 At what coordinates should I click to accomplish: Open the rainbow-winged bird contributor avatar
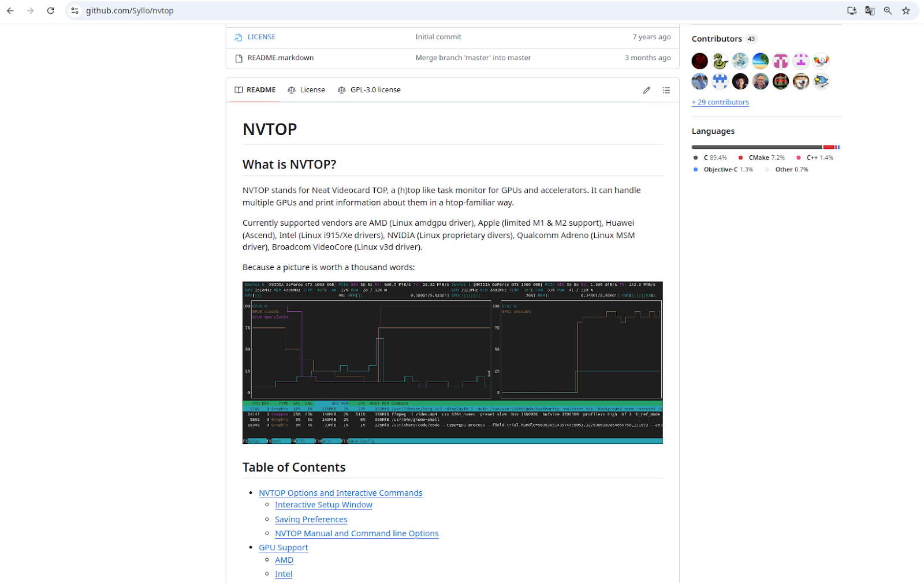[821, 61]
